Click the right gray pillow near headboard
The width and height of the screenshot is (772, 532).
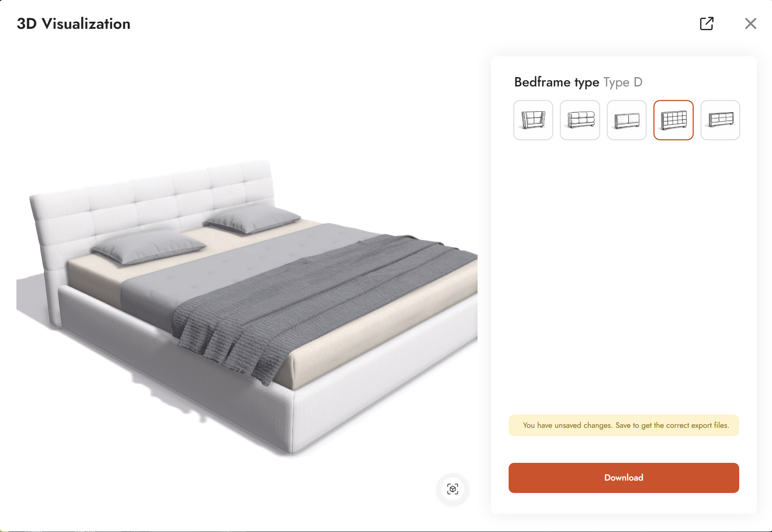pyautogui.click(x=253, y=218)
